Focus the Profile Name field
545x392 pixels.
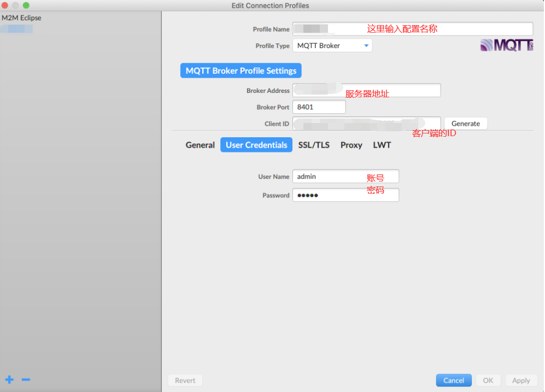coord(413,29)
